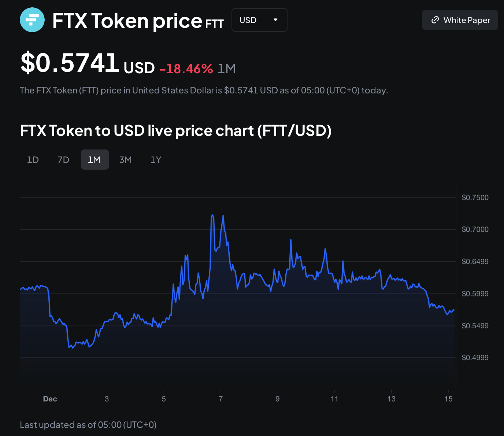Click the $0.5741 current price value
The width and height of the screenshot is (504, 436).
[70, 63]
